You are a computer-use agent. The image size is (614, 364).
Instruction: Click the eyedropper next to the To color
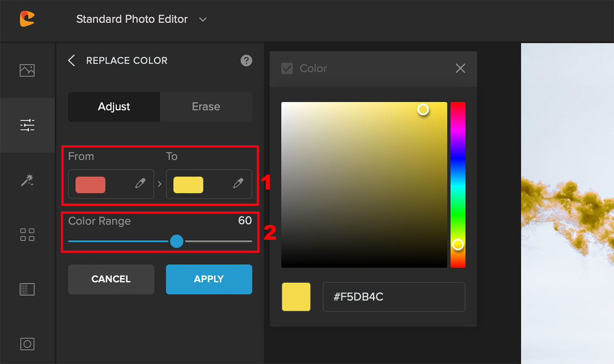click(237, 184)
